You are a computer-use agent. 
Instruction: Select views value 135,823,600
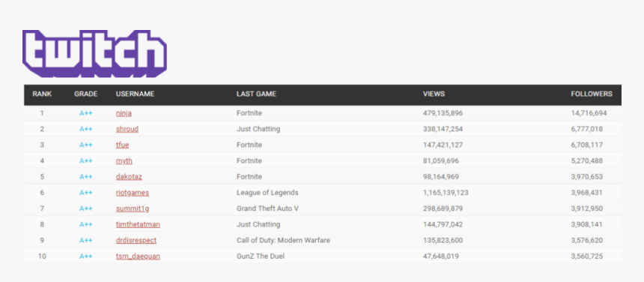click(443, 241)
